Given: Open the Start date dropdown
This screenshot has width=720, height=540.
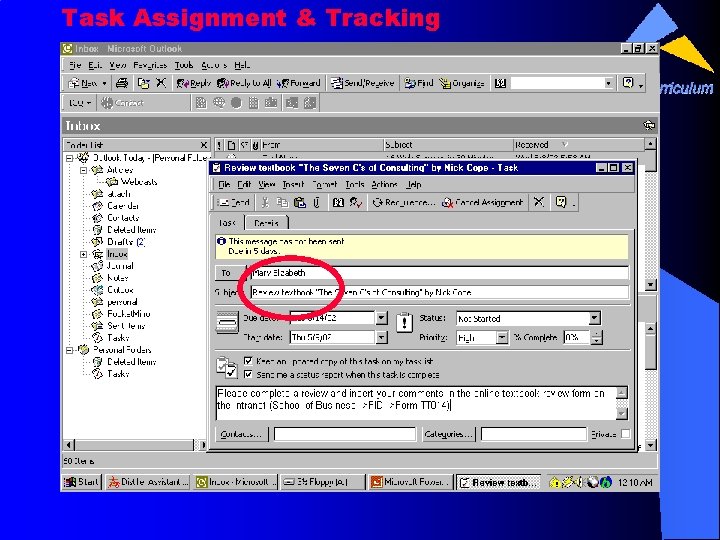Looking at the screenshot, I should pyautogui.click(x=381, y=337).
